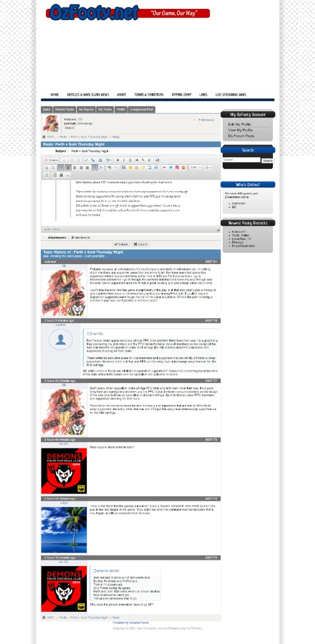This screenshot has width=315, height=644.
Task: Submit the reply post
Action: pos(121,245)
